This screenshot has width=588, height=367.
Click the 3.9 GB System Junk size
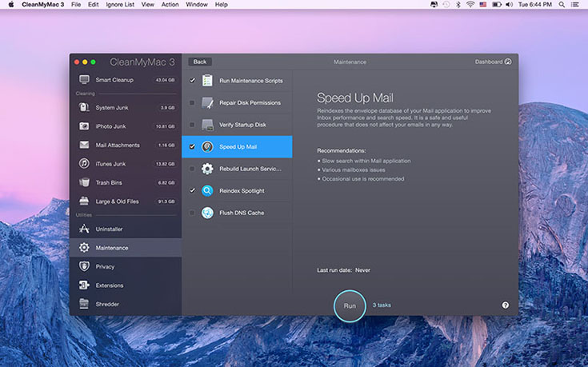(168, 108)
